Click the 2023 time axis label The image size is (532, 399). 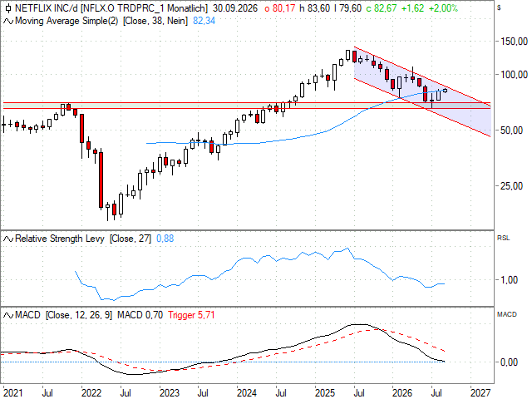[170, 393]
